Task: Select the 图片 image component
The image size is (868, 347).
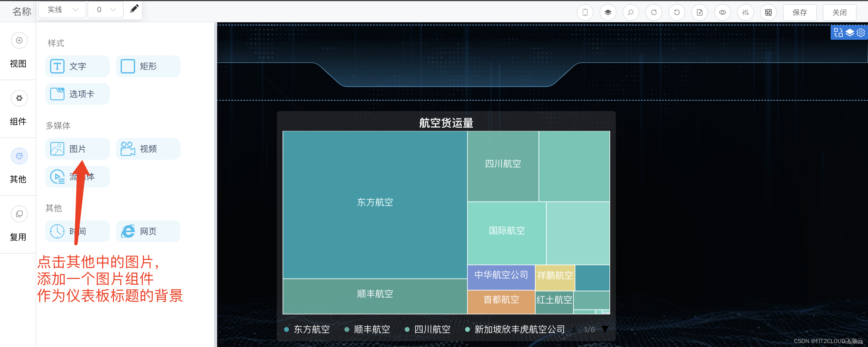Action: pyautogui.click(x=77, y=148)
